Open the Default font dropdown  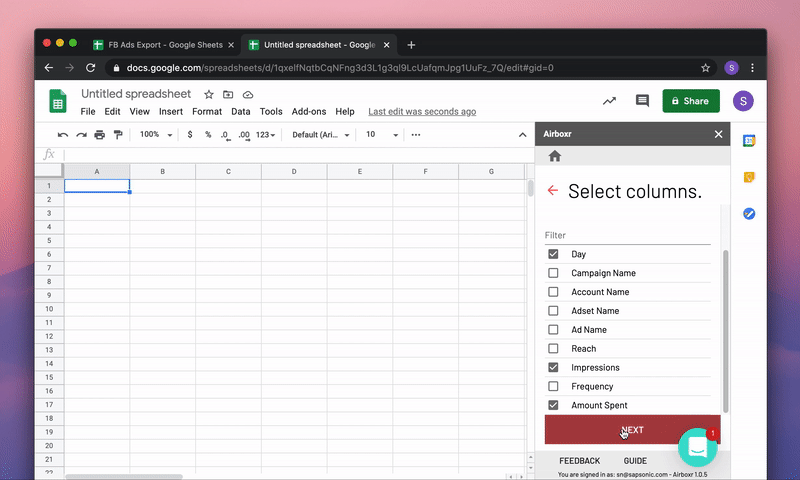tap(320, 135)
